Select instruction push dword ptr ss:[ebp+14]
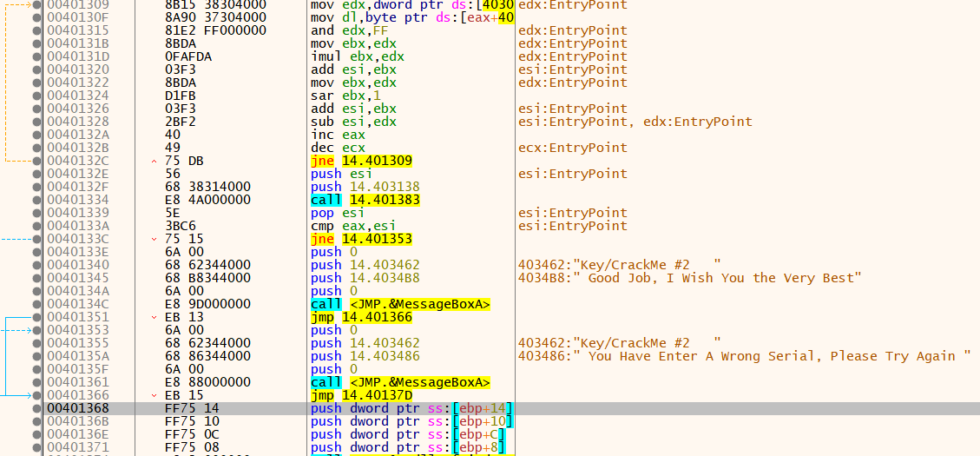980x456 pixels. [x=412, y=408]
